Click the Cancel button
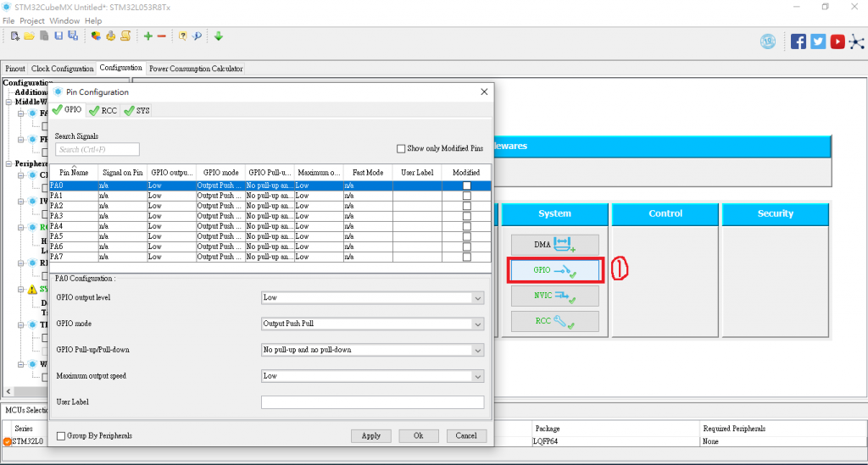 click(x=466, y=435)
